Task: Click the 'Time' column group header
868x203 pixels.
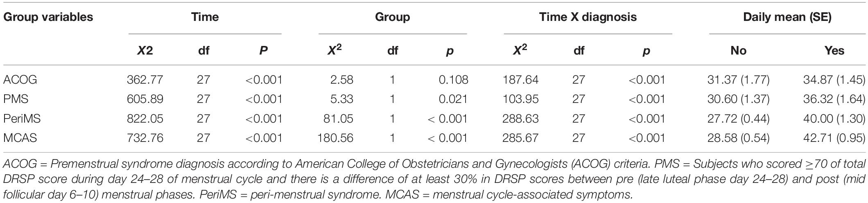Action: (205, 17)
